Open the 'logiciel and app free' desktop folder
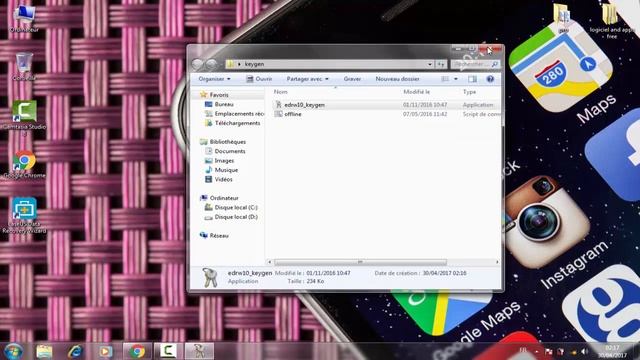 pyautogui.click(x=611, y=21)
